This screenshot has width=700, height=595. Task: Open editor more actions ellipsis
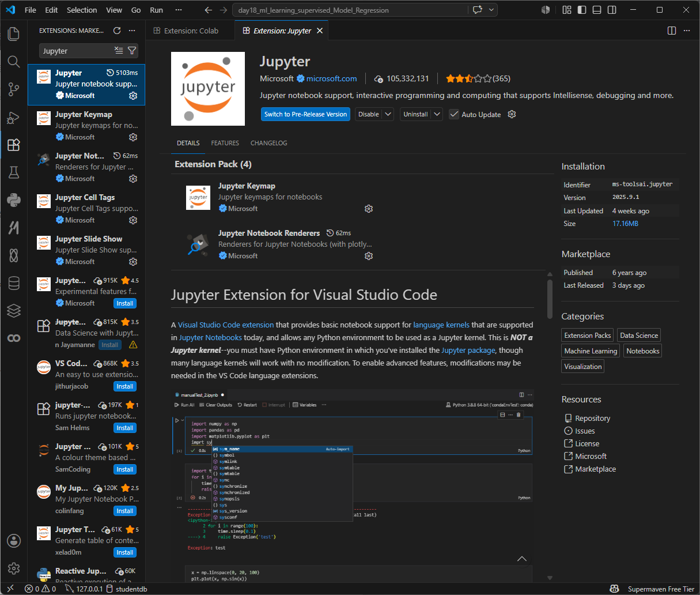(x=686, y=31)
